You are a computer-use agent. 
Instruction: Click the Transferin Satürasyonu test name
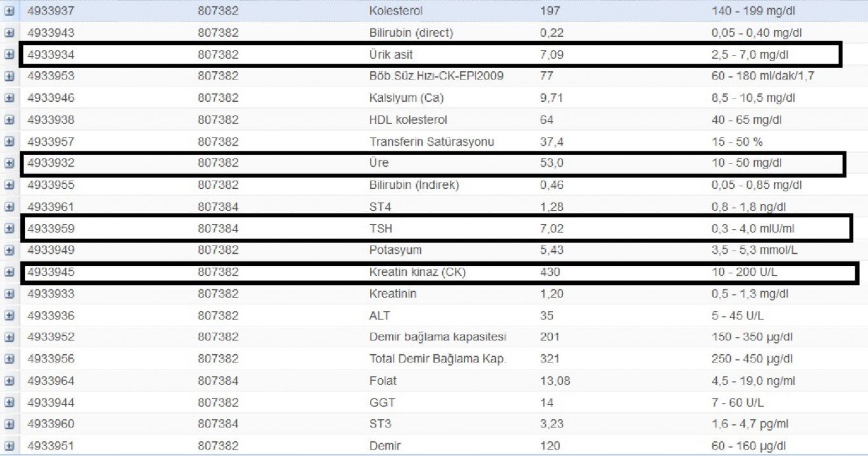(431, 142)
